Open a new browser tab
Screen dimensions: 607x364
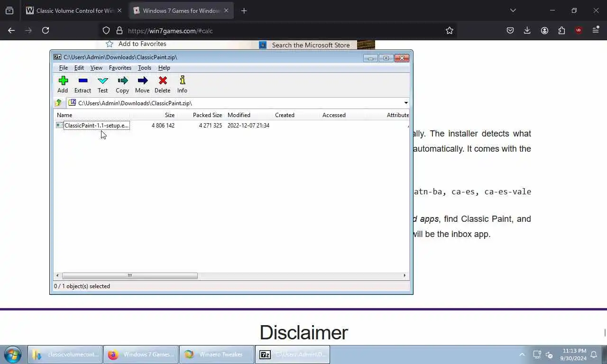click(x=244, y=10)
